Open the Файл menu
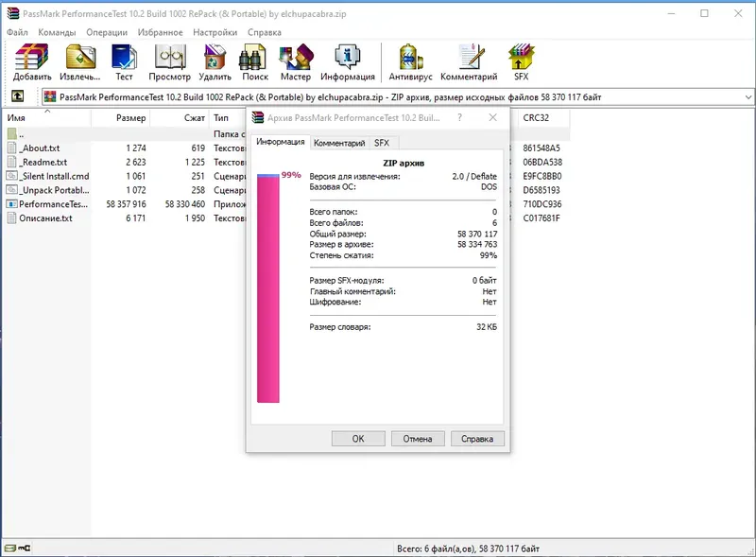Viewport: 756px width, 557px height. pyautogui.click(x=17, y=32)
